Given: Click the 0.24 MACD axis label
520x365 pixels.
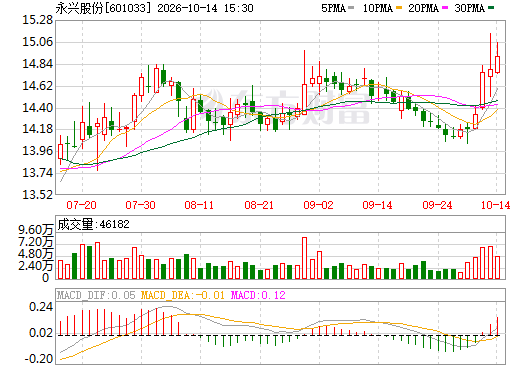Looking at the screenshot, I should pos(41,307).
